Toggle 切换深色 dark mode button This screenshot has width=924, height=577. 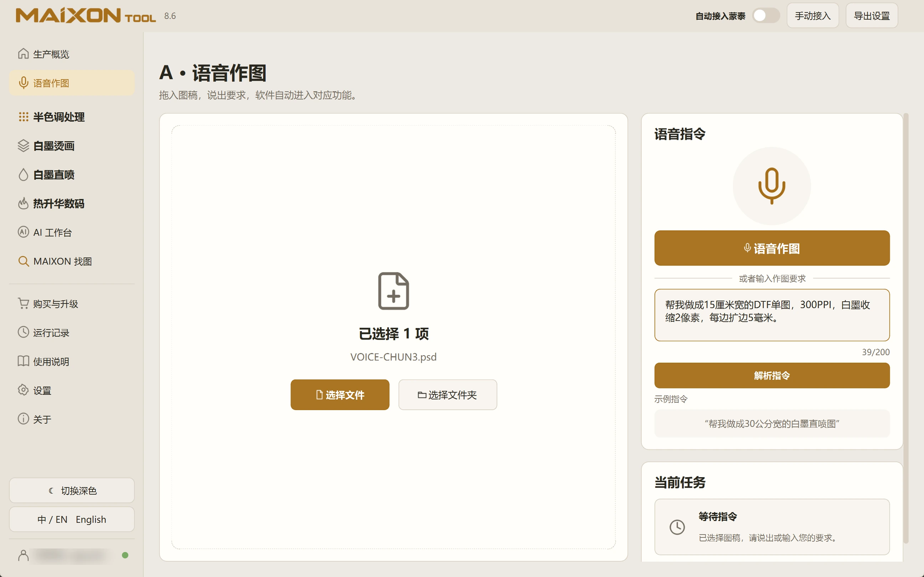pyautogui.click(x=72, y=490)
